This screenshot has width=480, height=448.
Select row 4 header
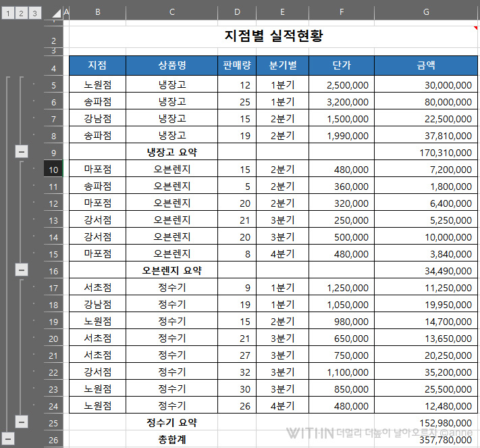(53, 67)
